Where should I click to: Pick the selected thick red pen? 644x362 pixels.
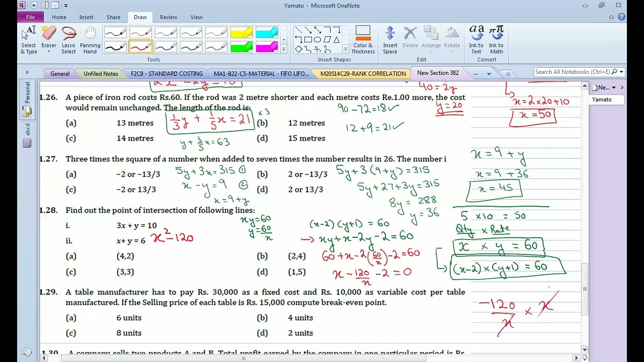coord(140,47)
